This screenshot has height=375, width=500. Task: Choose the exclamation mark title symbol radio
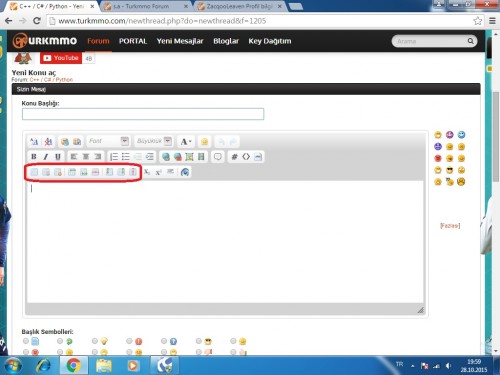[x=129, y=341]
